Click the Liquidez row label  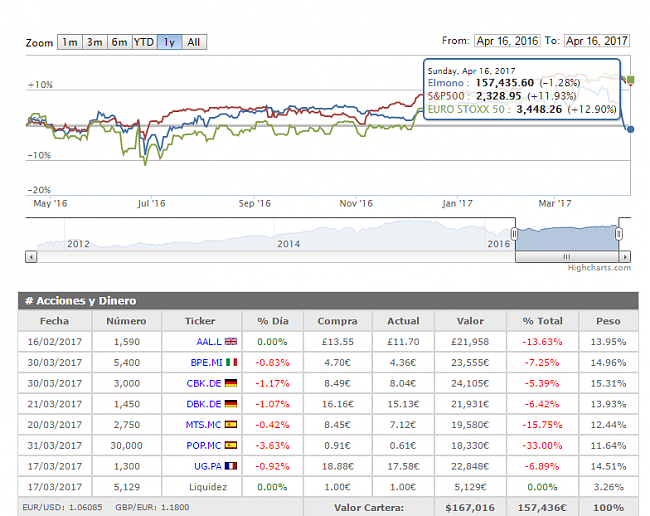[208, 487]
